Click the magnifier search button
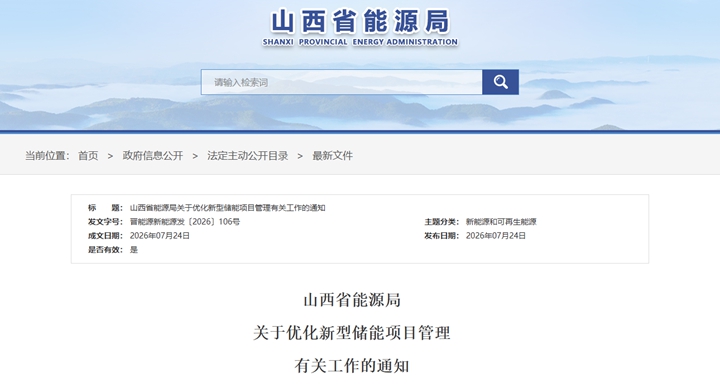The height and width of the screenshot is (387, 720). 500,82
